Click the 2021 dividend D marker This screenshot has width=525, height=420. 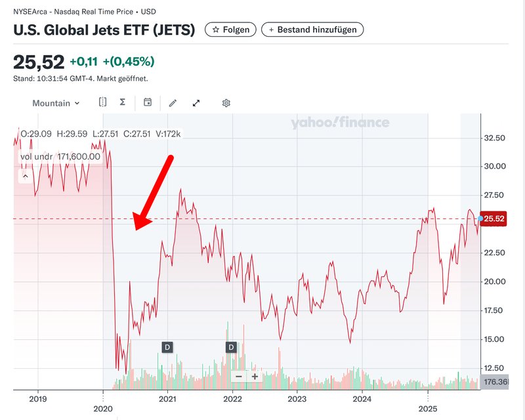coord(167,346)
